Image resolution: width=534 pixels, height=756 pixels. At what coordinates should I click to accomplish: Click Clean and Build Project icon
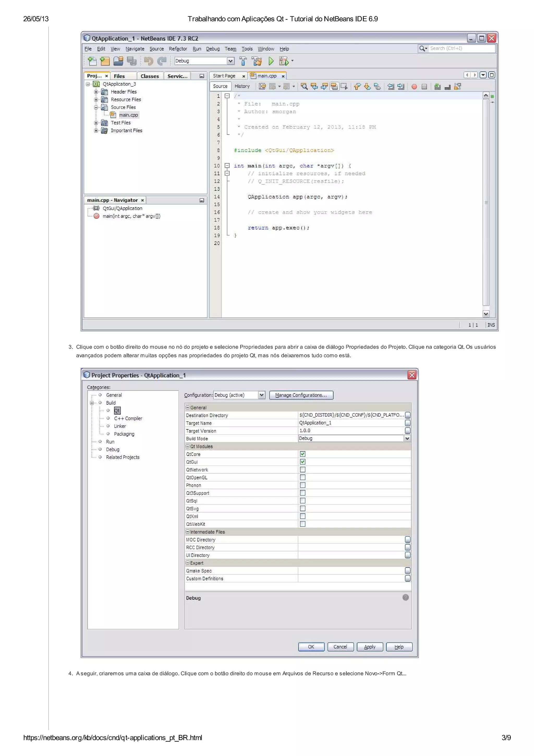point(257,61)
